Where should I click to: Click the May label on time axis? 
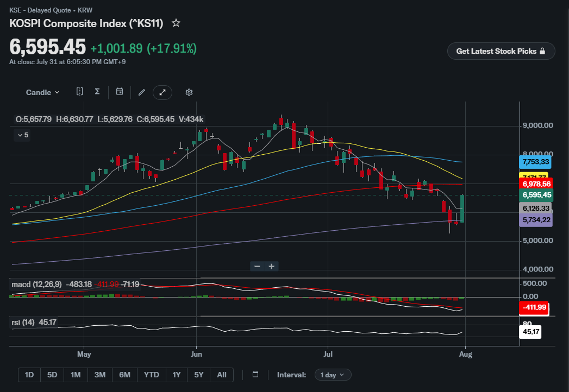[x=84, y=355]
